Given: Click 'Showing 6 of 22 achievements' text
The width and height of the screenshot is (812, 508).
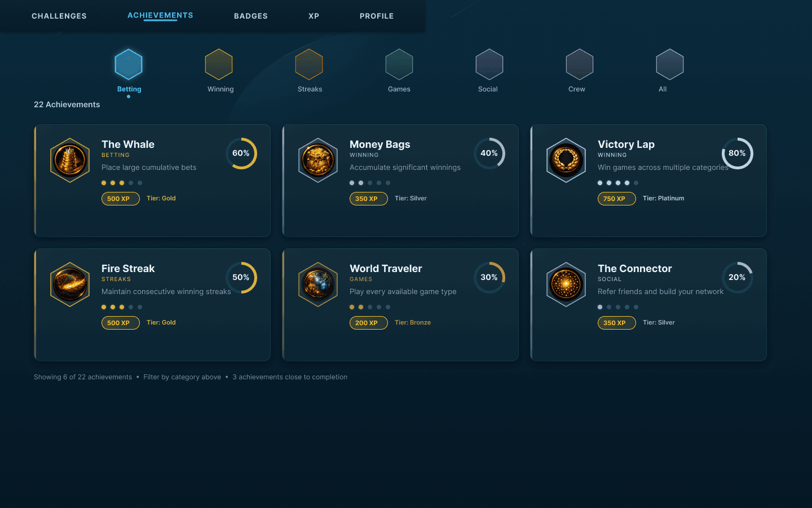Looking at the screenshot, I should pyautogui.click(x=83, y=377).
